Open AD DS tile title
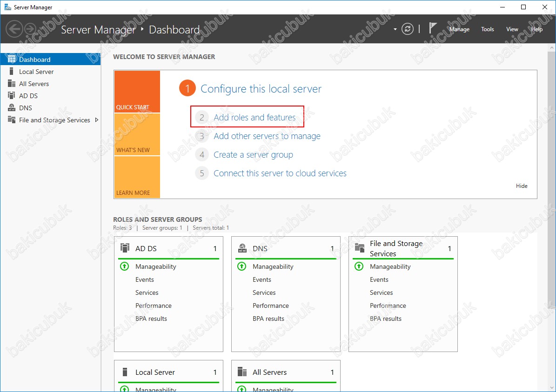 146,248
